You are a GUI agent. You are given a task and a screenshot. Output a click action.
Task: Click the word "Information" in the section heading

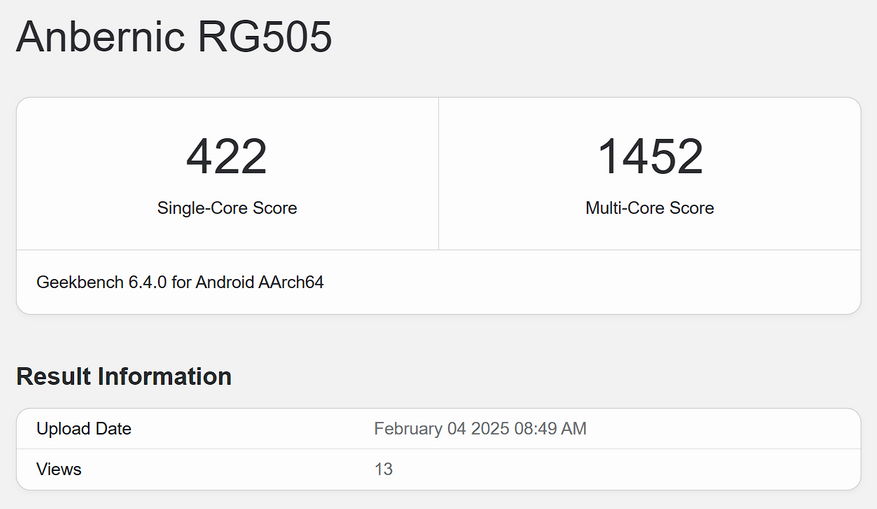point(164,376)
